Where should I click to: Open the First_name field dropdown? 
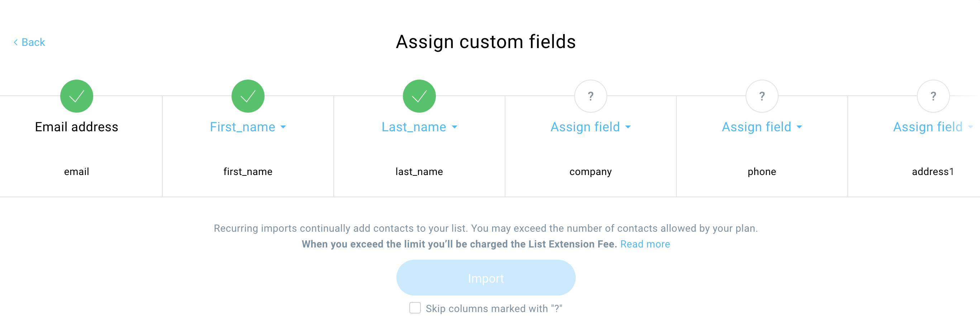point(248,127)
